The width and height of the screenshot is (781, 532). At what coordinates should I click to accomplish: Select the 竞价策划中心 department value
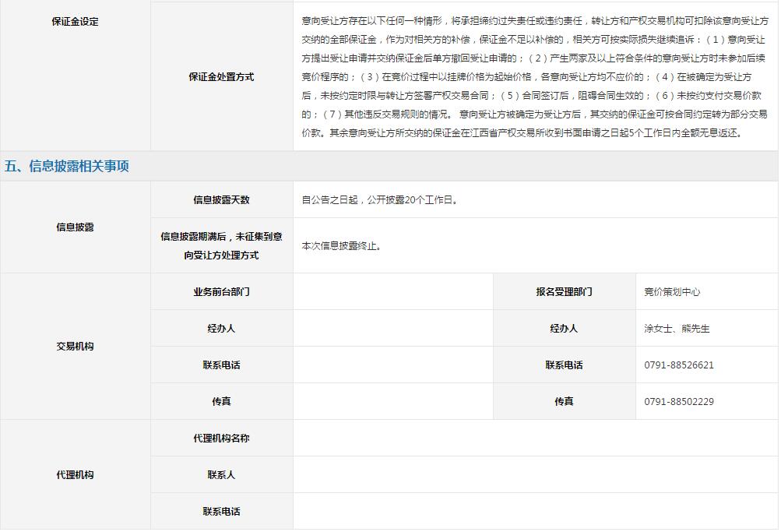(x=672, y=292)
